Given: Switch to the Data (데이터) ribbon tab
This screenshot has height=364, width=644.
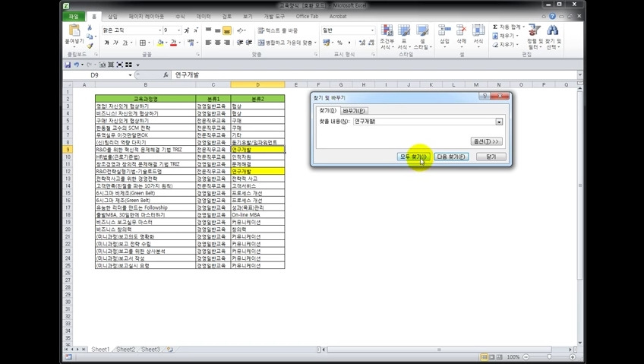Looking at the screenshot, I should point(204,17).
